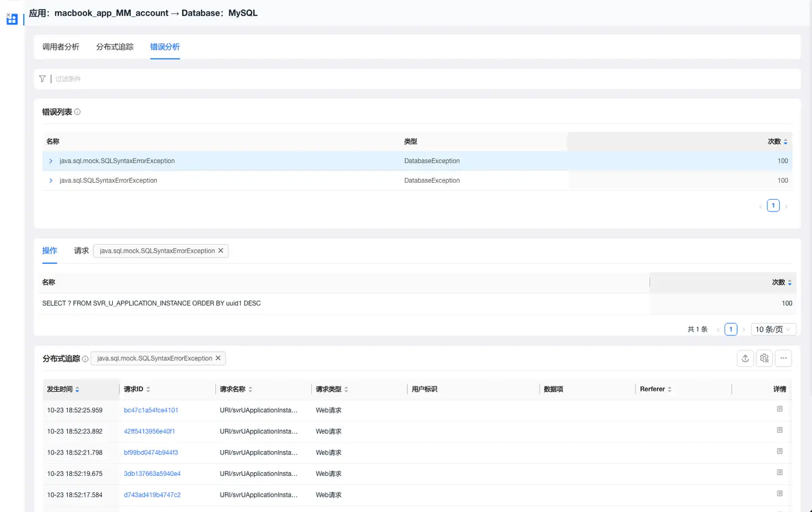Open detail icon for request bc47c1a54fce4101
The image size is (812, 512).
(779, 409)
